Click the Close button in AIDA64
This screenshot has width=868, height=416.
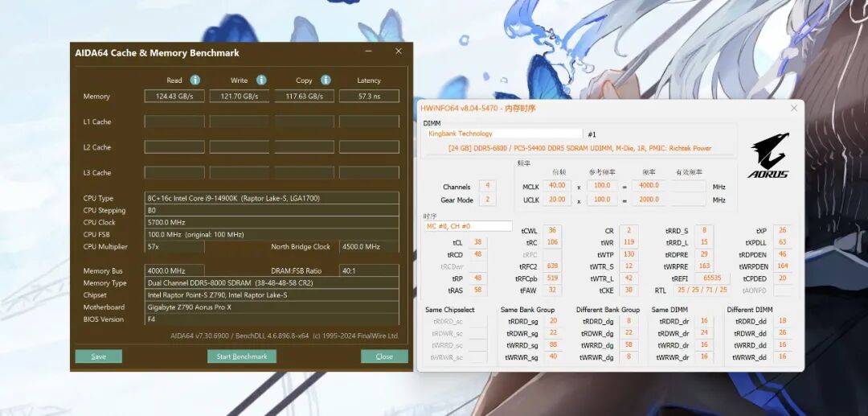[384, 356]
